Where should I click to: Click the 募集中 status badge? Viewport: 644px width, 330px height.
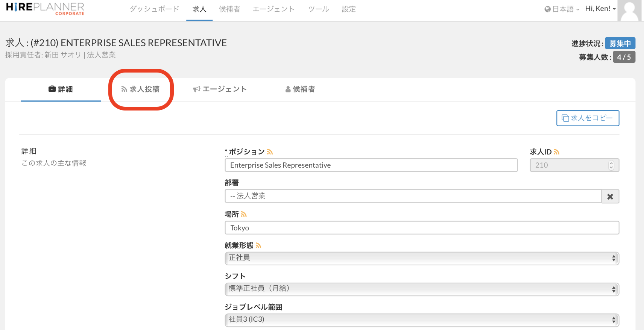[x=620, y=43]
